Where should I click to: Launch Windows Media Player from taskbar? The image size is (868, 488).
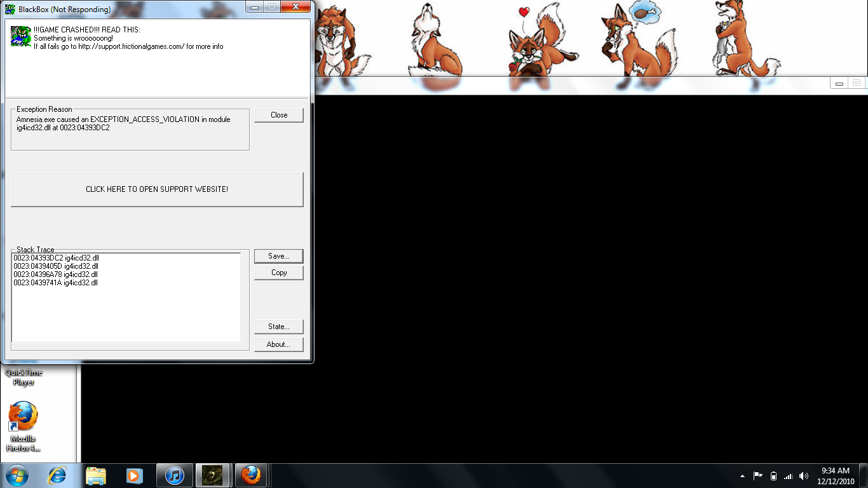[x=135, y=475]
